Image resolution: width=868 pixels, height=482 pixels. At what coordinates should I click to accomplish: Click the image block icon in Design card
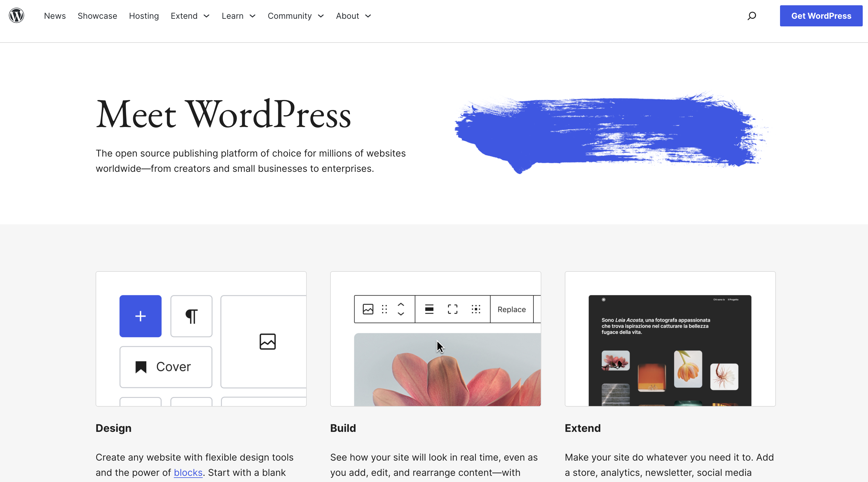tap(267, 341)
